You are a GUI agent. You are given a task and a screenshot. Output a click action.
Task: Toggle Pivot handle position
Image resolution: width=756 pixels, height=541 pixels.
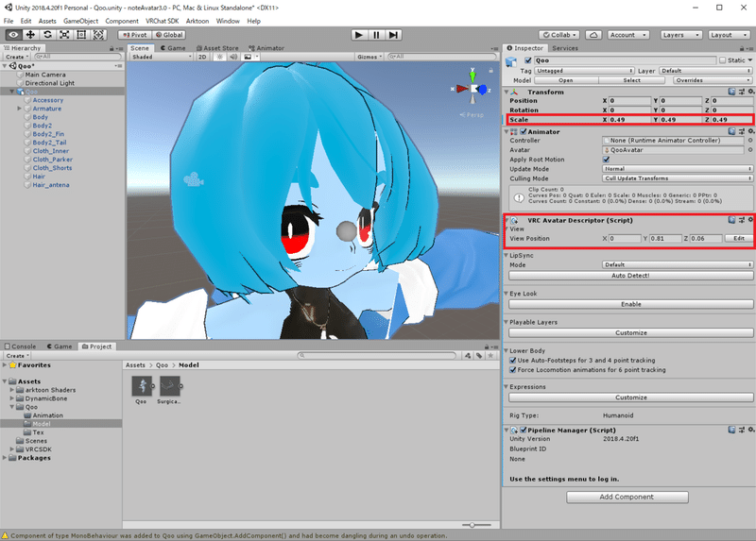[135, 35]
